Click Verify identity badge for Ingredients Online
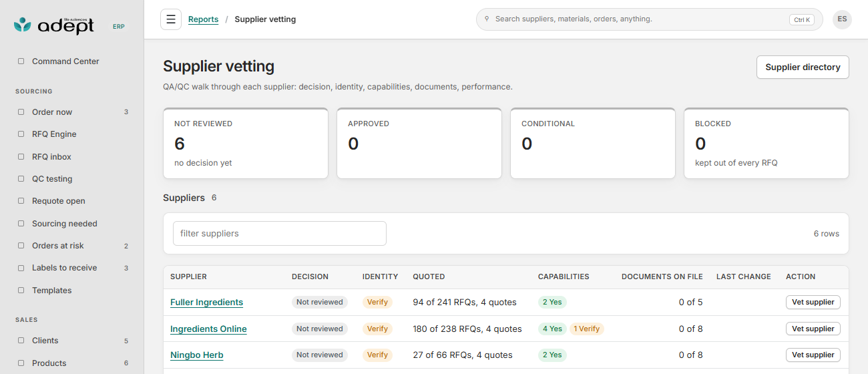The height and width of the screenshot is (374, 868). (x=377, y=329)
